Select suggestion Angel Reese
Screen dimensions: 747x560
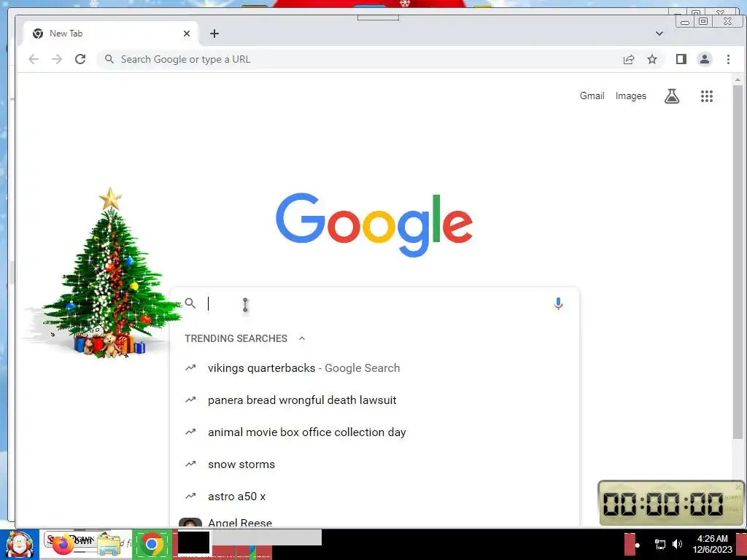coord(374,521)
